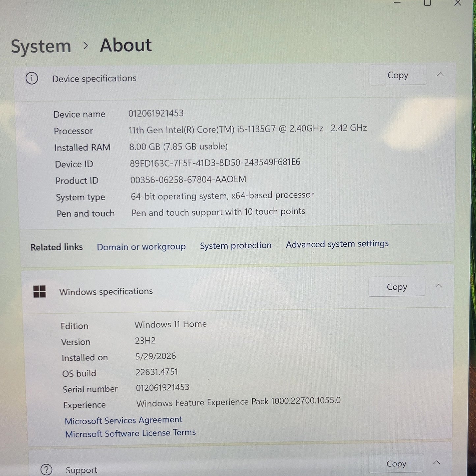Click the Windows logo icon

(x=40, y=292)
